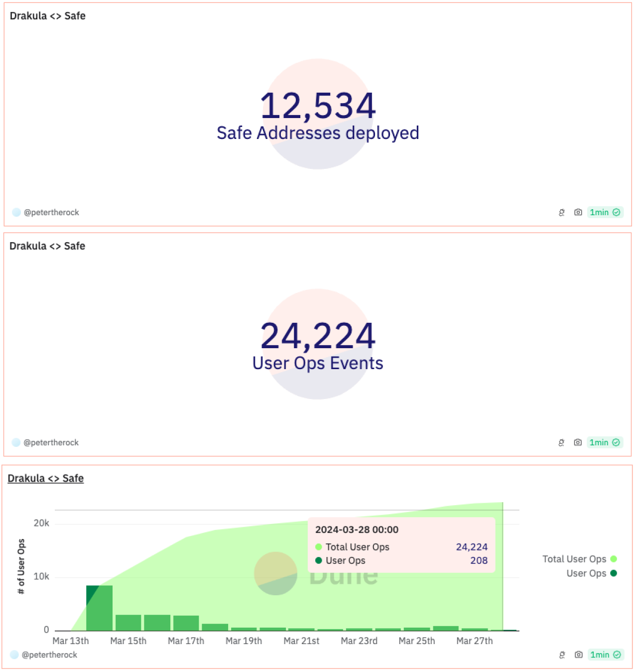Click the Mar 19th x-axis label

pos(244,641)
